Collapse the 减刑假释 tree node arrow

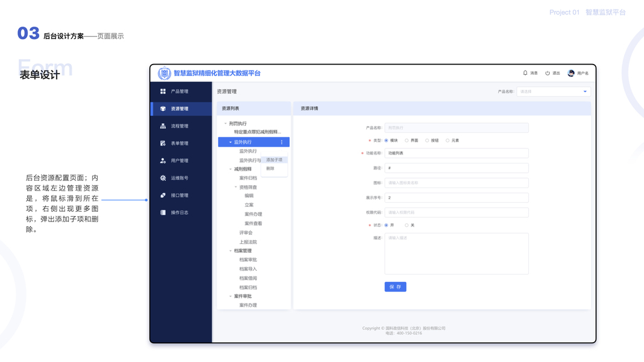231,169
